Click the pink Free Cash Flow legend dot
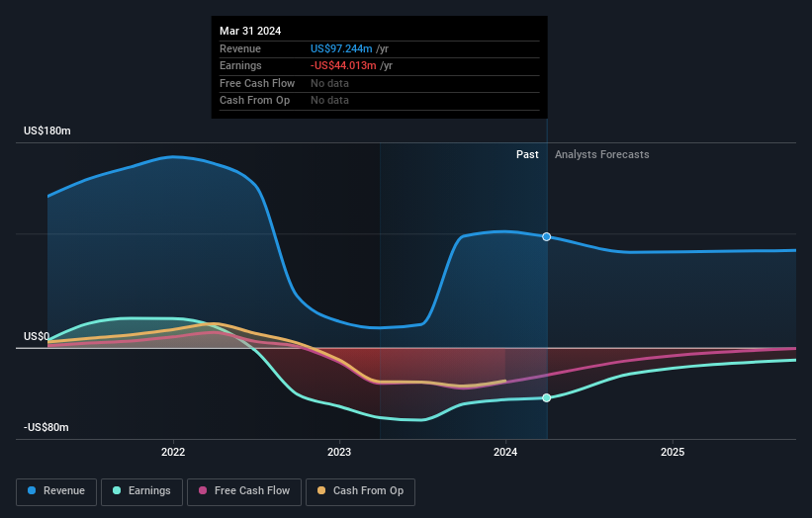 (x=203, y=490)
